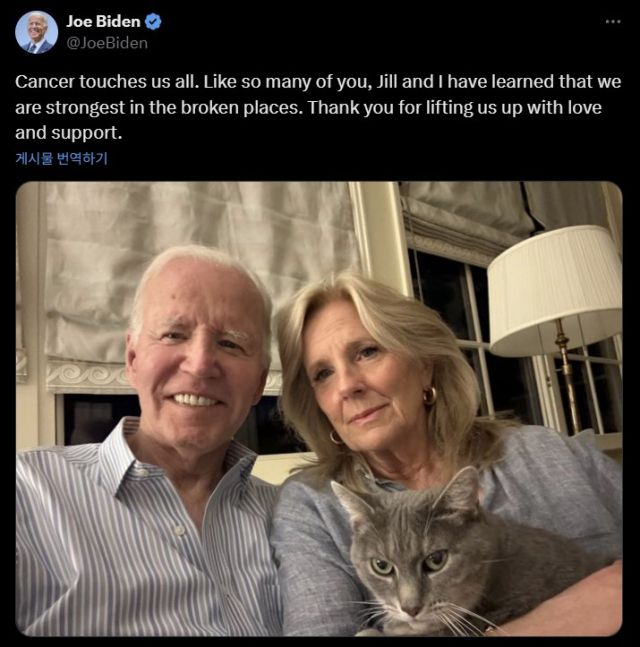Open the round profile avatar picture
Image resolution: width=640 pixels, height=647 pixels.
click(36, 32)
